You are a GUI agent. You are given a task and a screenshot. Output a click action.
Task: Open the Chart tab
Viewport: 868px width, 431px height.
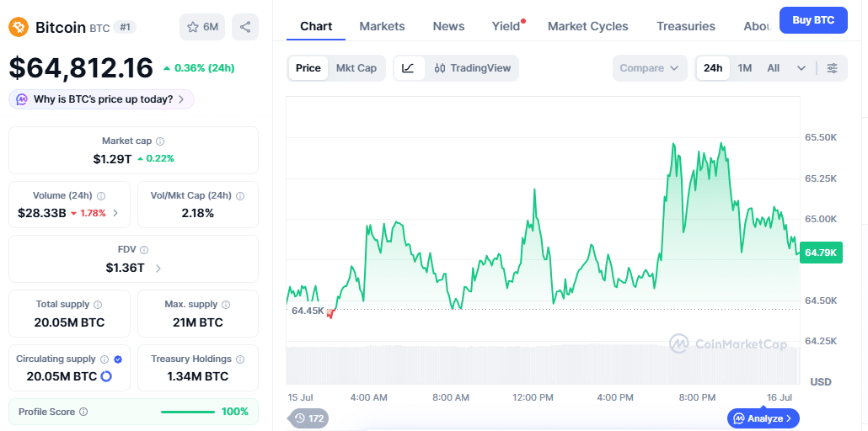click(316, 26)
